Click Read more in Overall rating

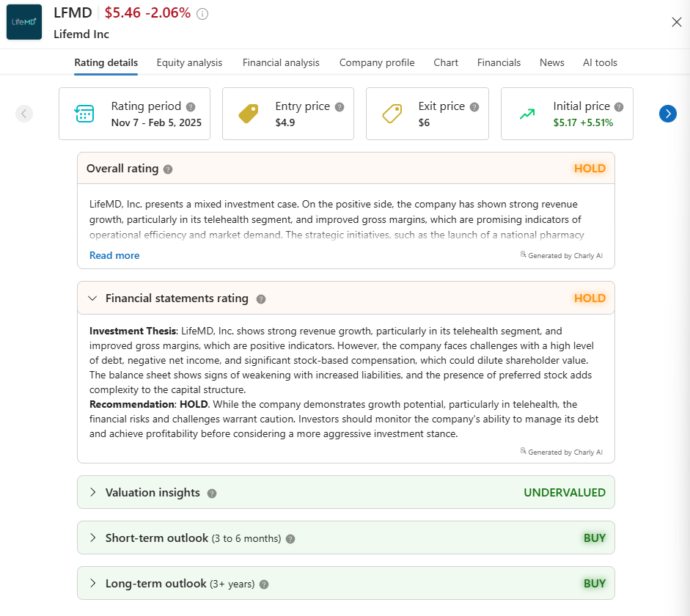[x=114, y=255]
